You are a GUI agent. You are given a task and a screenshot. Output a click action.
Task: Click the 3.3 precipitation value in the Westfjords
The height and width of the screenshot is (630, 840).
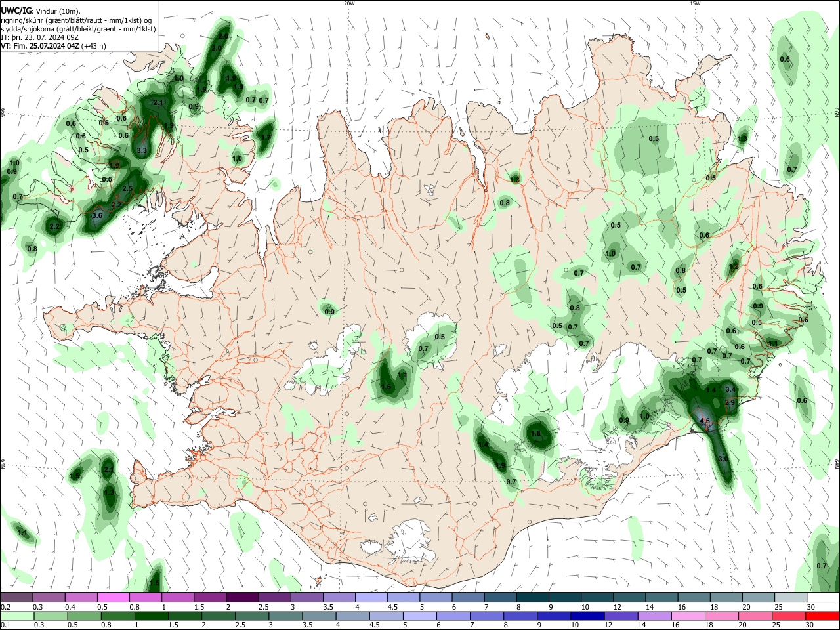142,150
